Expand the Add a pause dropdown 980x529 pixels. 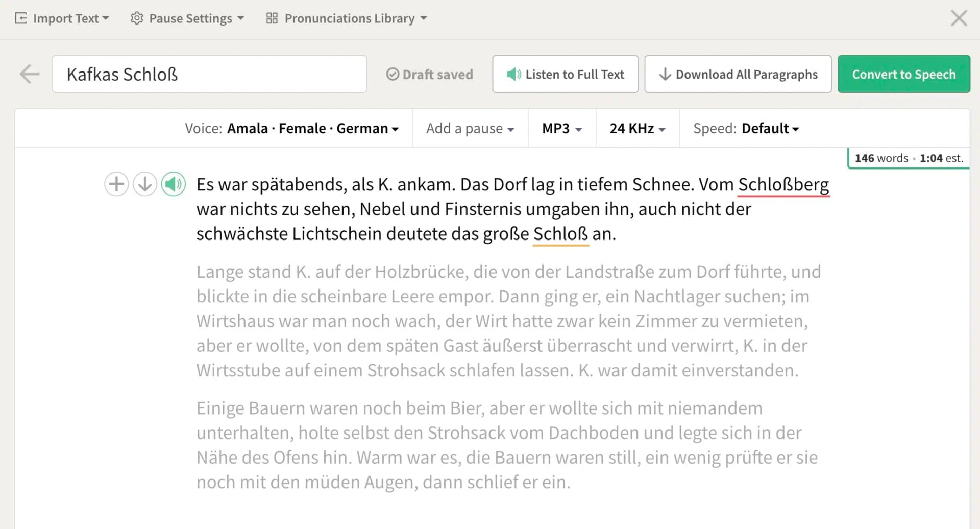tap(469, 128)
